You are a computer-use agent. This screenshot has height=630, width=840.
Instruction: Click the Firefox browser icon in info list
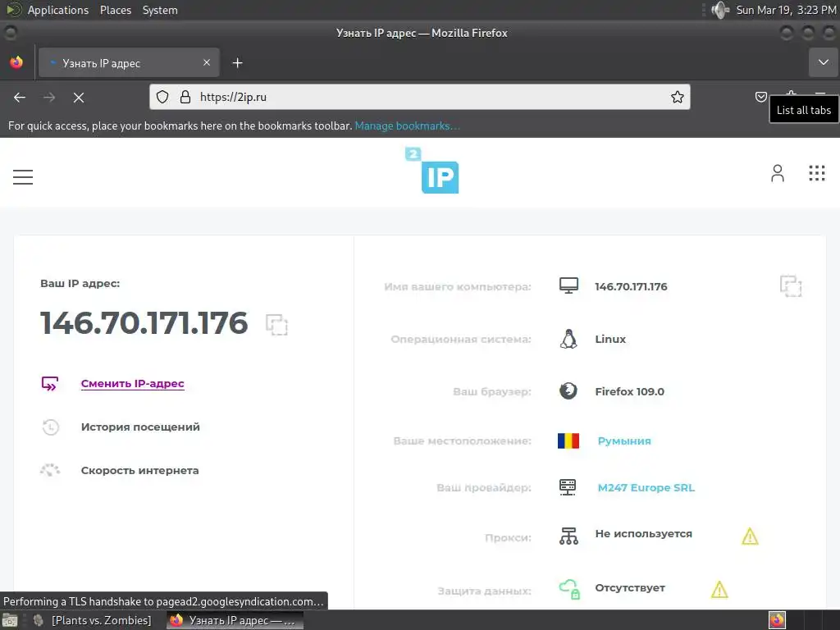[568, 391]
